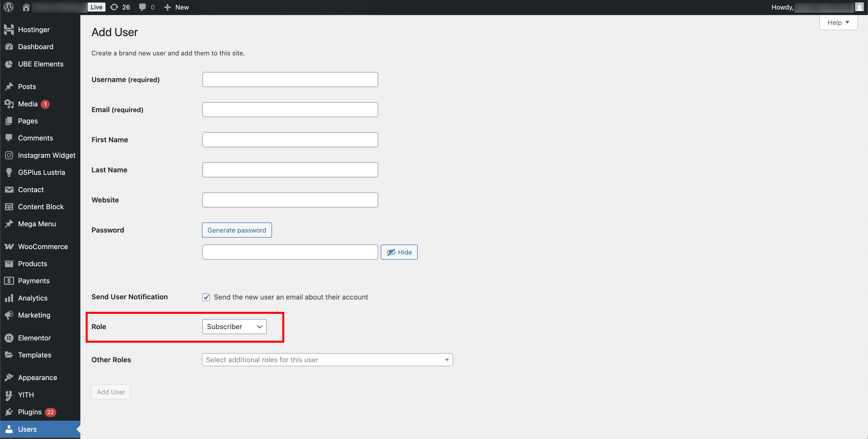868x439 pixels.
Task: Open the Role dropdown set to Subscriber
Action: tap(234, 327)
